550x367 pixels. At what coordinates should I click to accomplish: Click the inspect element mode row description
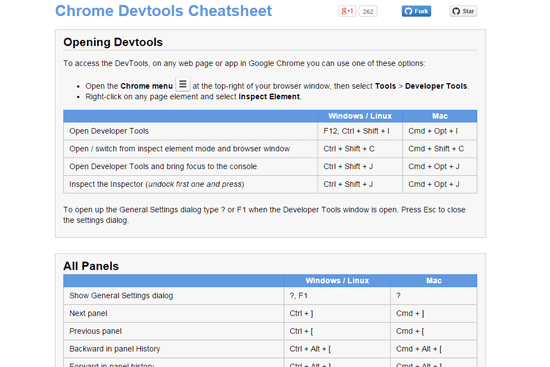point(180,149)
